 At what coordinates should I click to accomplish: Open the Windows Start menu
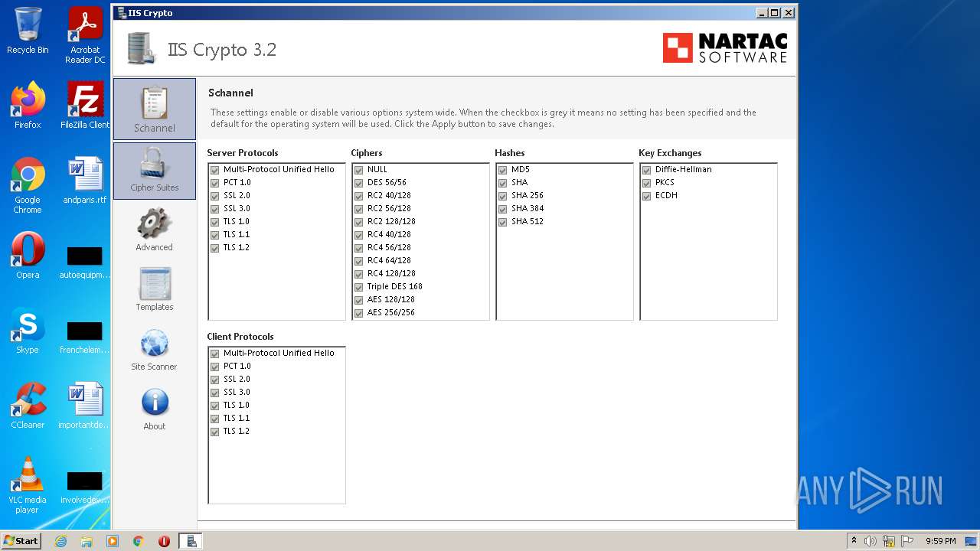[x=21, y=541]
